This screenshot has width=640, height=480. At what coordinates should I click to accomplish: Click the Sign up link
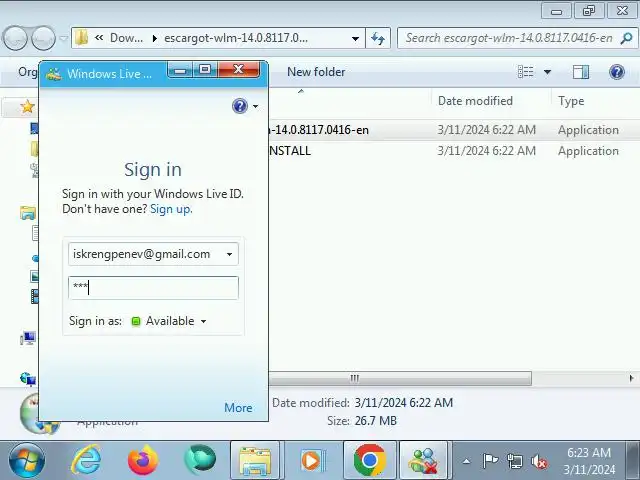(171, 209)
